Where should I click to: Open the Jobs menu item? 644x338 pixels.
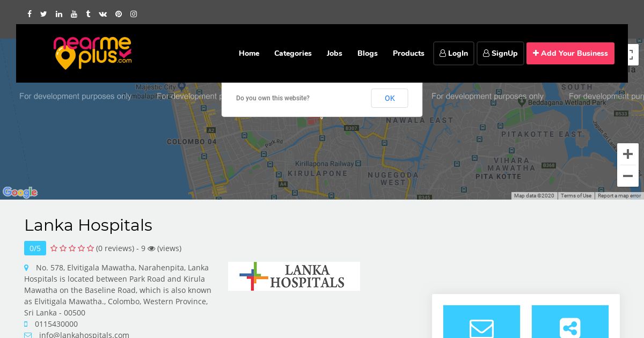click(x=334, y=53)
